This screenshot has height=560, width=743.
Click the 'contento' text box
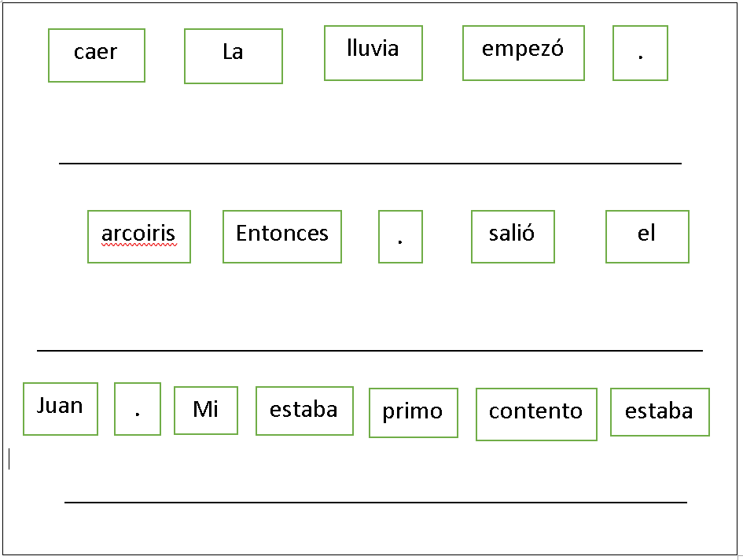tap(536, 414)
